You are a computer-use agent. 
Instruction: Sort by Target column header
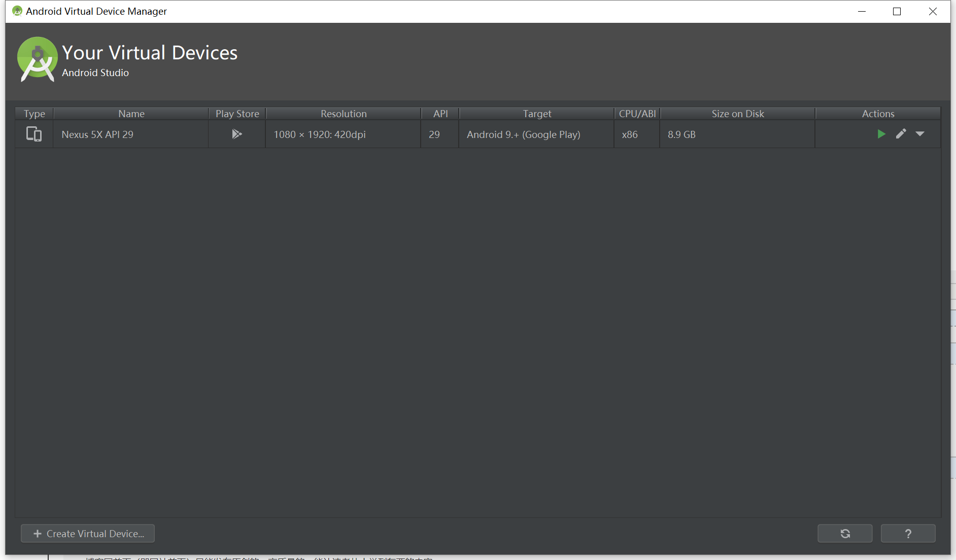(537, 114)
